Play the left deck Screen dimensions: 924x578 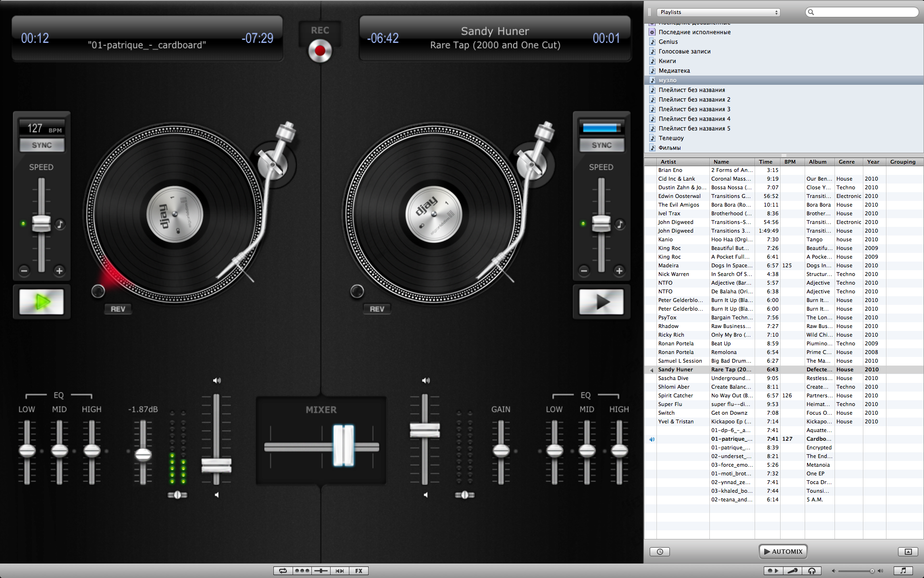point(41,302)
